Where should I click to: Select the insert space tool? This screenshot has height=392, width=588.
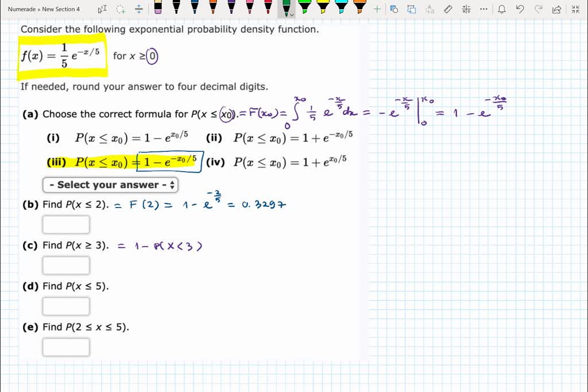(138, 8)
